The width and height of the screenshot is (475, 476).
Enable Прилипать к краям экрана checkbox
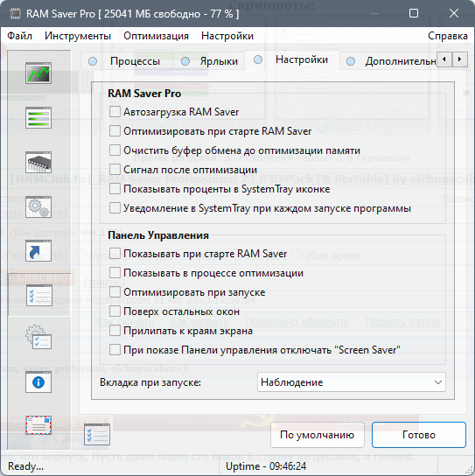tap(115, 330)
